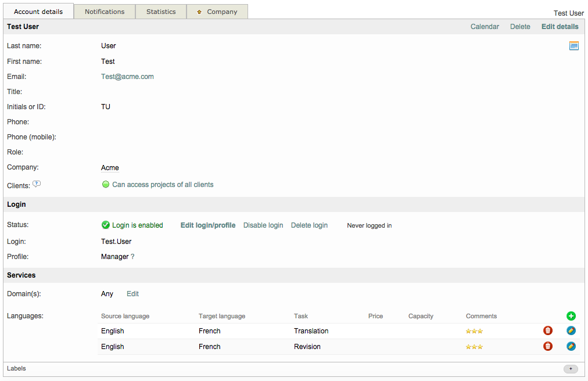
Task: Go to the Company tab
Action: pyautogui.click(x=217, y=12)
